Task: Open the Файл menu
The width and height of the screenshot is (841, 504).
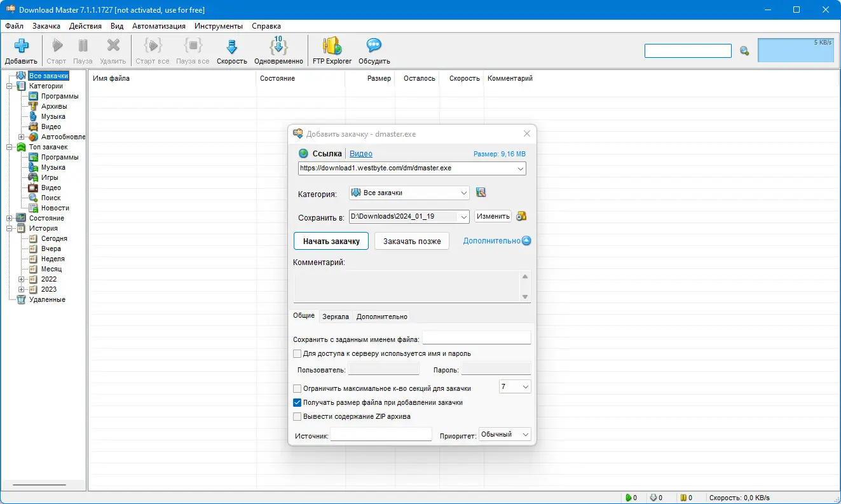Action: click(x=14, y=26)
